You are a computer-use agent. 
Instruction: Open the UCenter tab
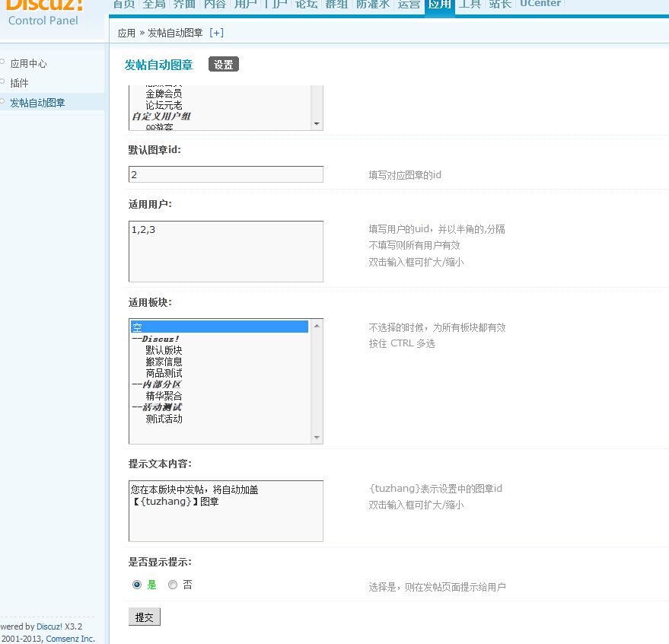point(540,5)
